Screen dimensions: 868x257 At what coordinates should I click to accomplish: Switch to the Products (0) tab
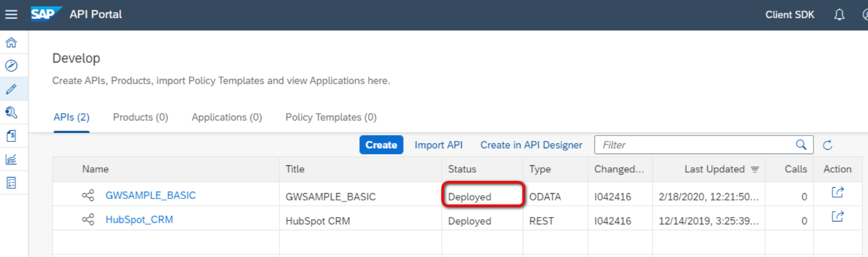click(x=140, y=118)
